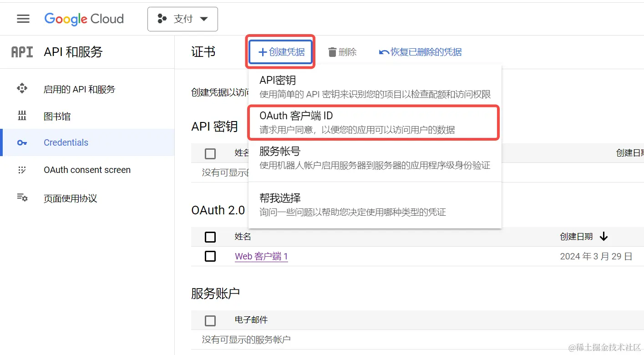
Task: Click the OAuth consent screen icon
Action: click(22, 170)
